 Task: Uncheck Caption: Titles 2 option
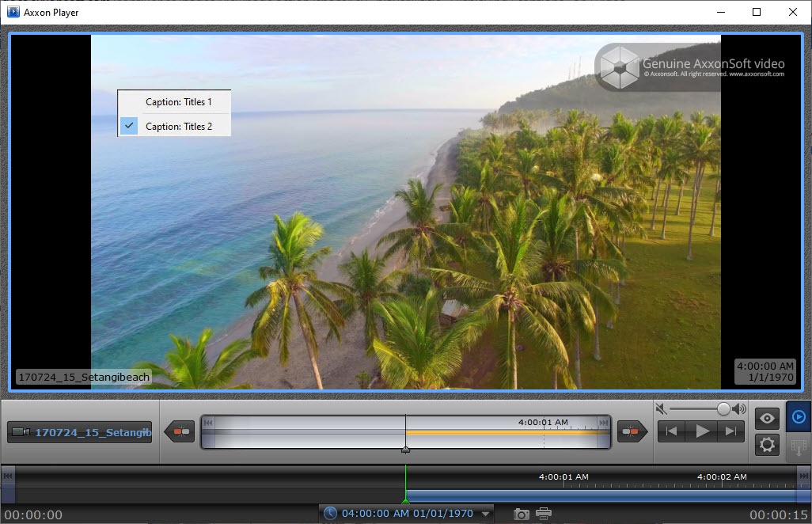click(178, 126)
